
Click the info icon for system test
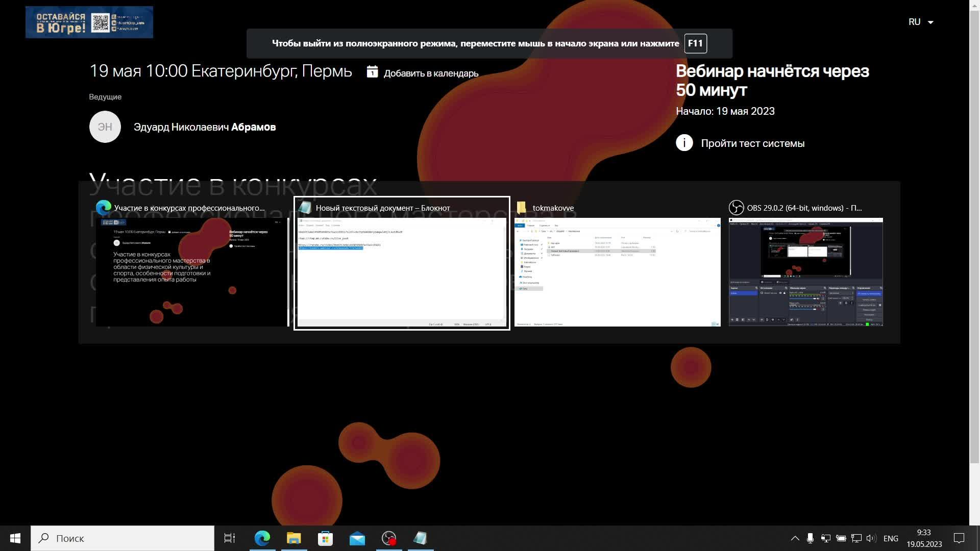(x=684, y=143)
